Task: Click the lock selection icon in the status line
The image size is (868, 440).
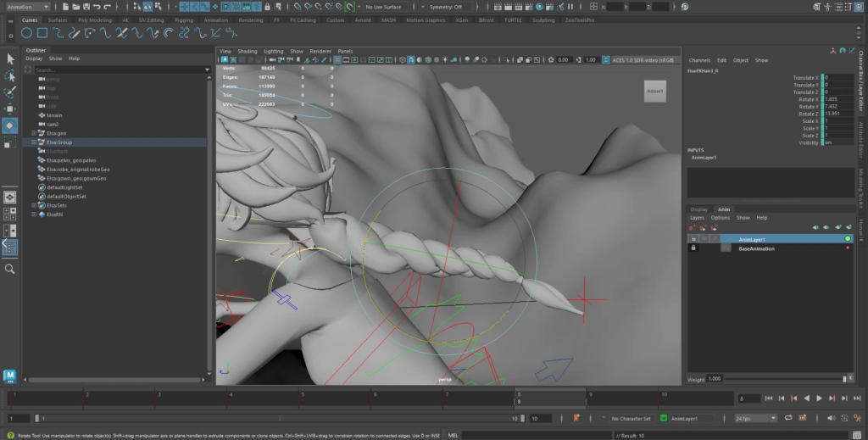Action: pos(267,7)
